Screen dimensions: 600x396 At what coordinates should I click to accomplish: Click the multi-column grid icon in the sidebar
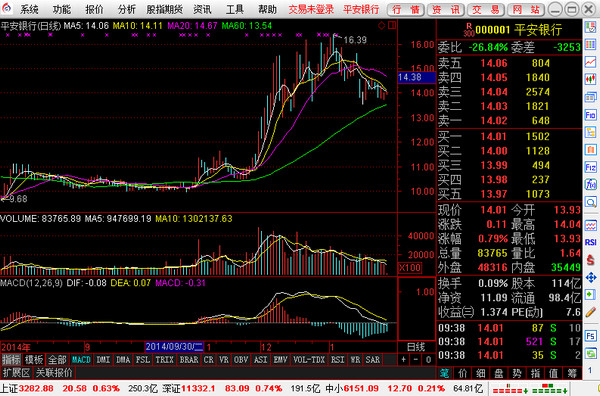[x=590, y=44]
